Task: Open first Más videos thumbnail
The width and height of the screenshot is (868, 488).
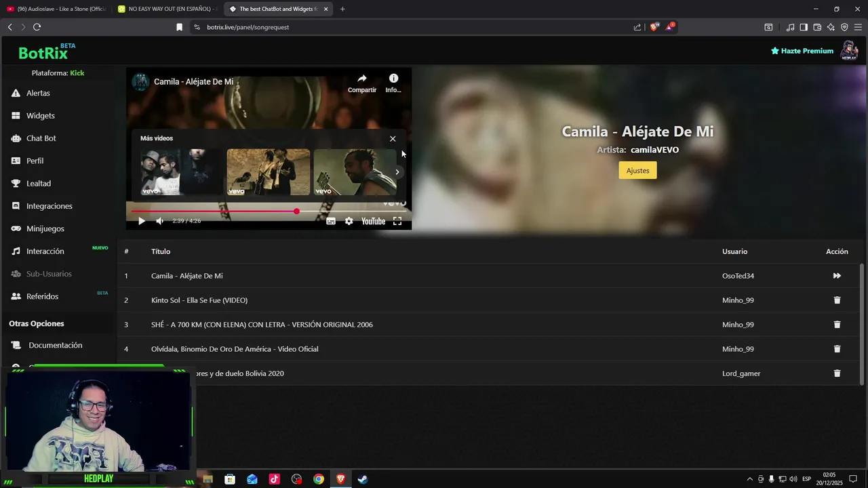Action: (181, 172)
